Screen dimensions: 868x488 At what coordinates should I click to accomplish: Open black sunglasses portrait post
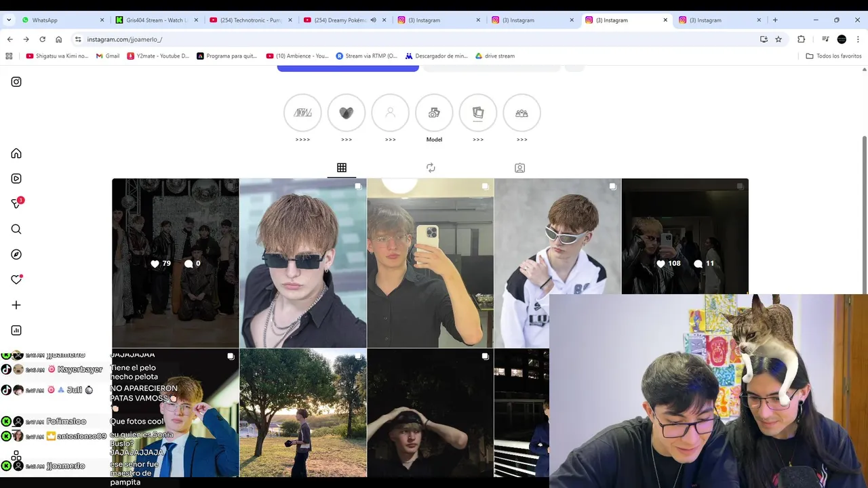coord(303,263)
